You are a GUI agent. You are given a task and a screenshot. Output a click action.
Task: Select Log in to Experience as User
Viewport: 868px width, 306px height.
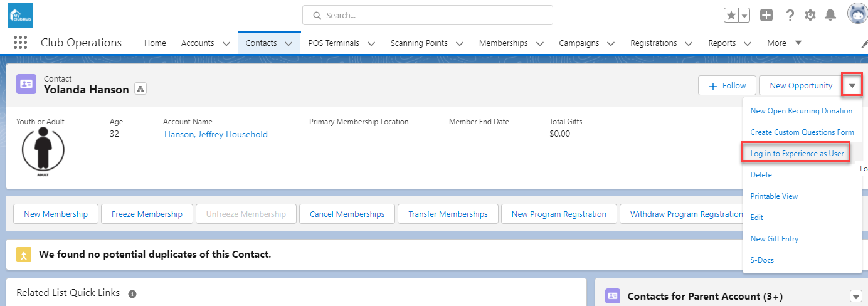click(x=797, y=154)
